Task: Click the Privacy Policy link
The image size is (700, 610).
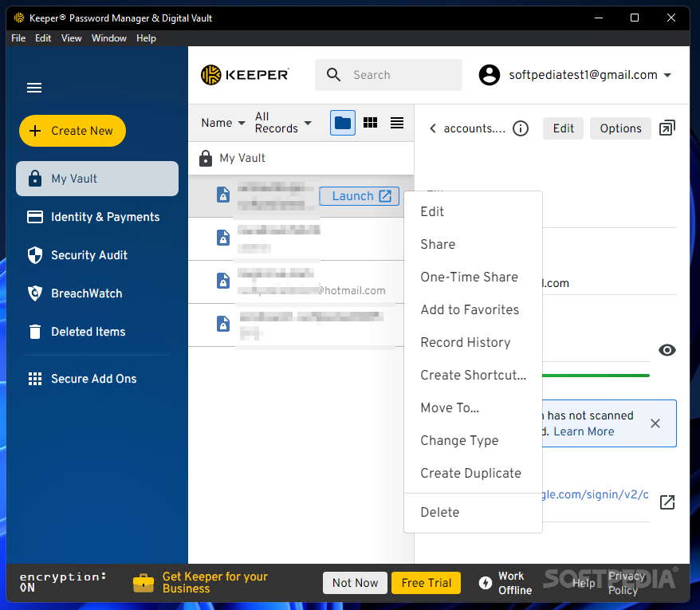Action: (626, 583)
